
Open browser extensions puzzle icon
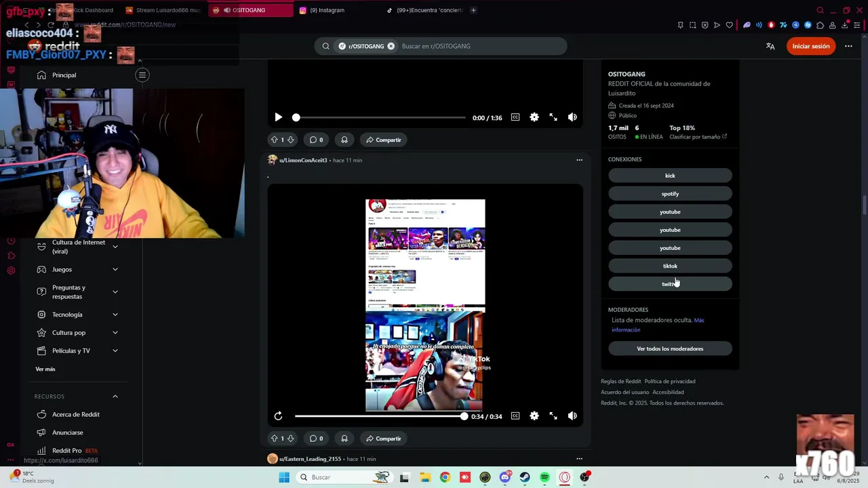coord(820,25)
